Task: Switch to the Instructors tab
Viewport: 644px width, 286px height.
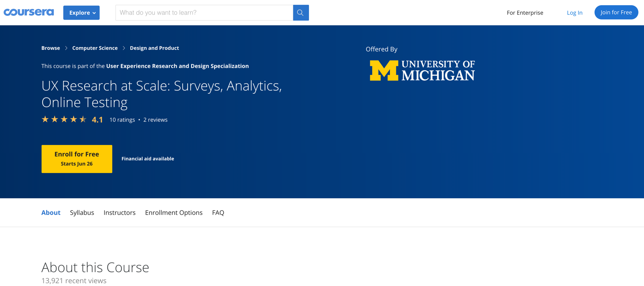Action: pyautogui.click(x=119, y=213)
